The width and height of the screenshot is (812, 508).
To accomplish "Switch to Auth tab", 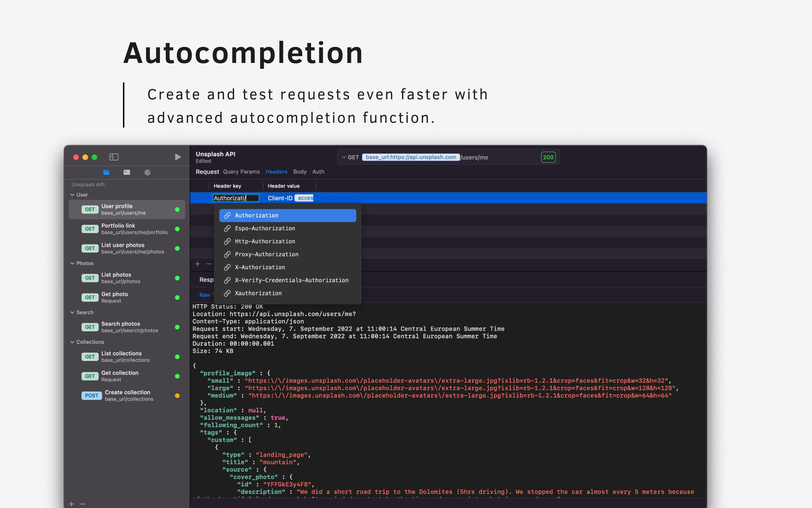I will pyautogui.click(x=318, y=172).
